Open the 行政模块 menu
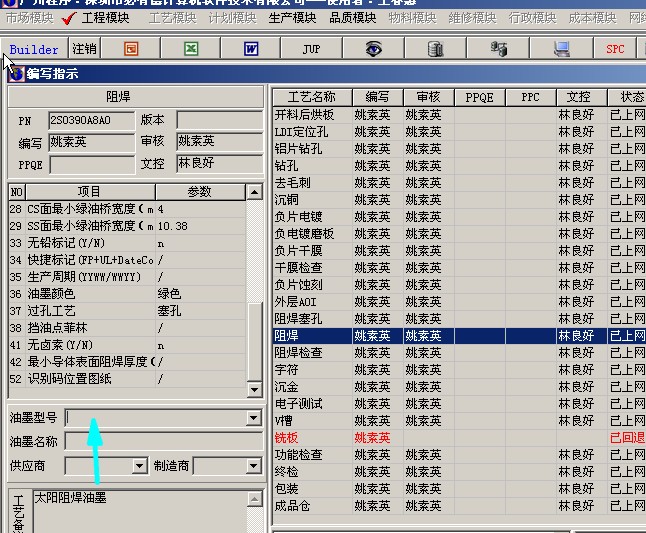This screenshot has height=533, width=646. [x=532, y=18]
